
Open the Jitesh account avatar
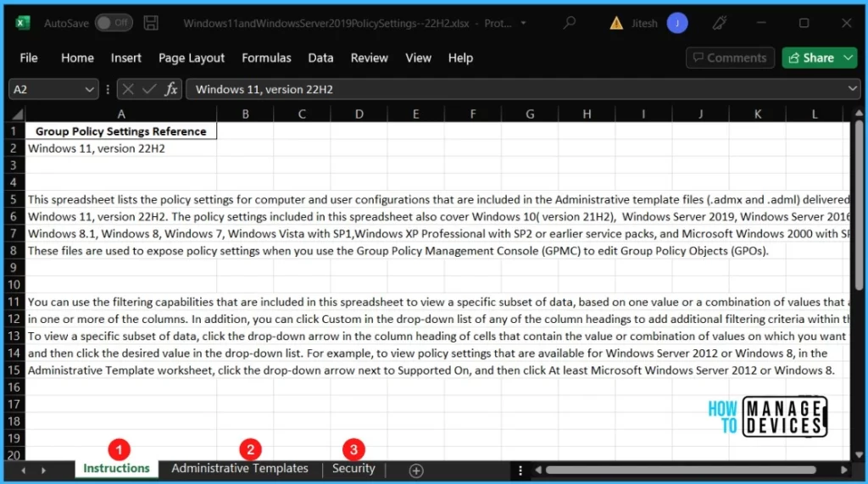point(677,23)
